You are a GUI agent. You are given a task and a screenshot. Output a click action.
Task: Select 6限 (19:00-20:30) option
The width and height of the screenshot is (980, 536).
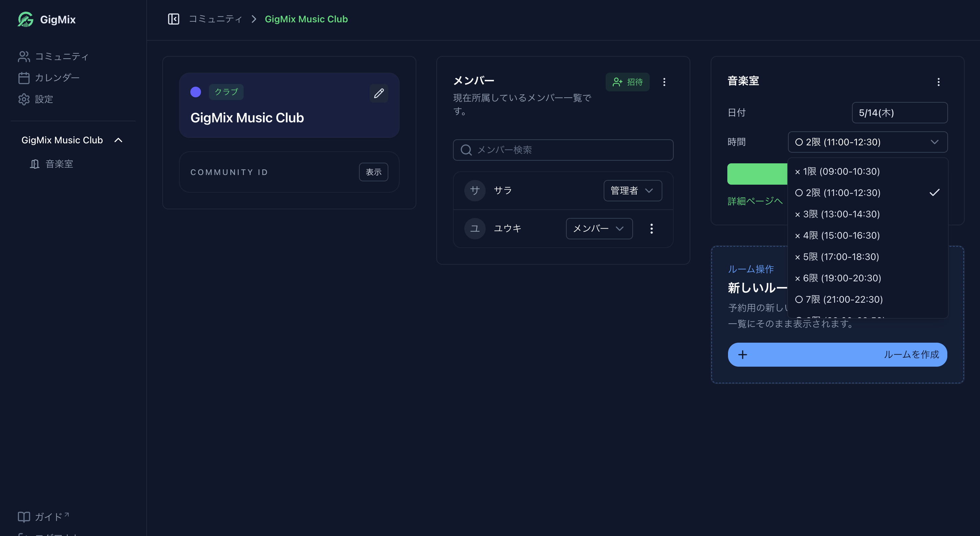tap(867, 278)
